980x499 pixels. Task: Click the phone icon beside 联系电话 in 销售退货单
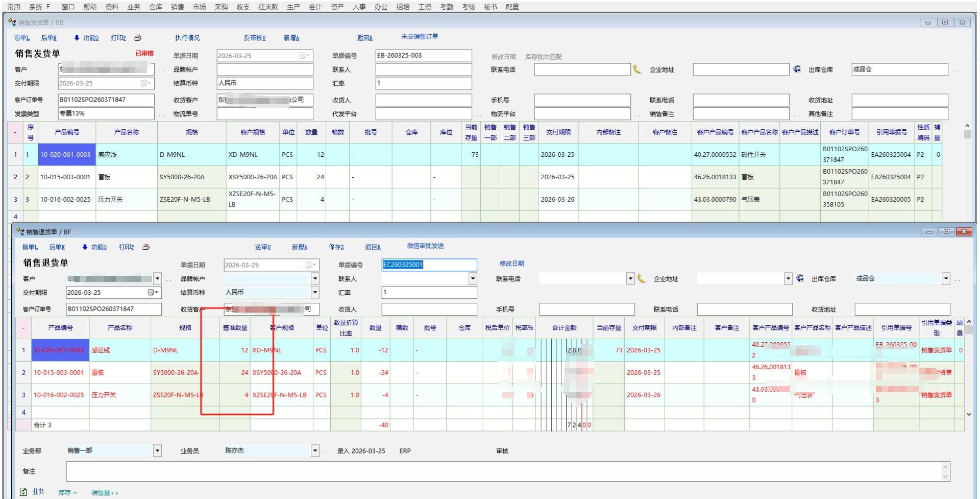(x=642, y=279)
